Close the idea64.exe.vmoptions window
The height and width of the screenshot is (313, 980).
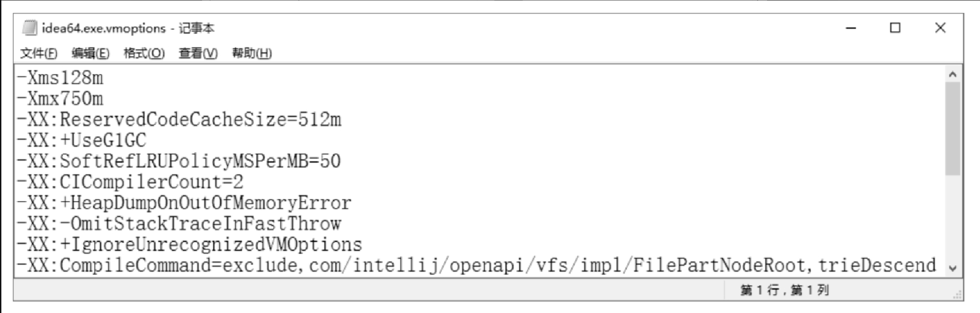click(x=940, y=28)
